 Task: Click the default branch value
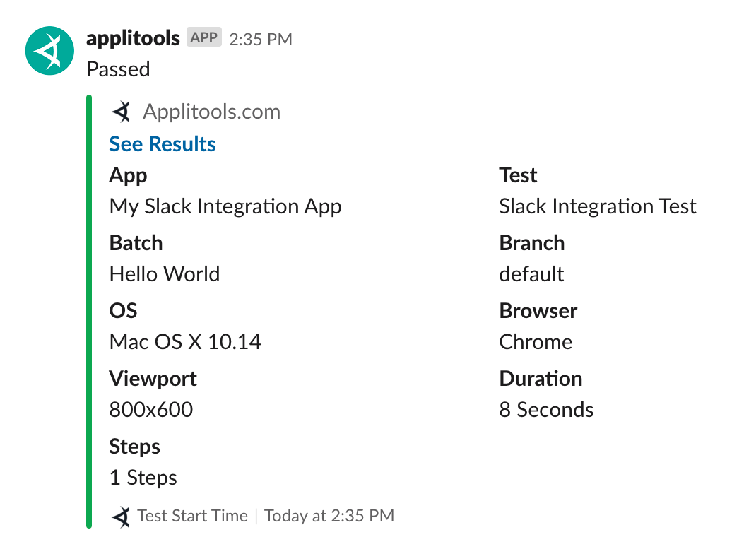click(x=531, y=274)
